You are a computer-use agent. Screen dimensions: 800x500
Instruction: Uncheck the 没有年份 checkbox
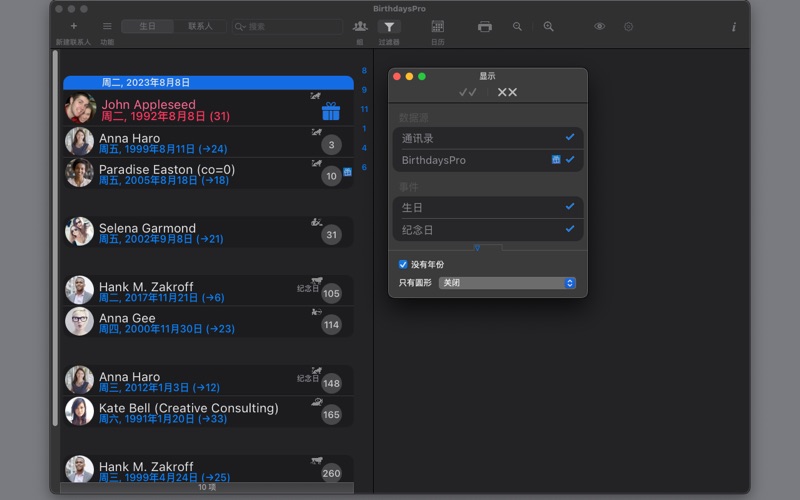tap(403, 265)
